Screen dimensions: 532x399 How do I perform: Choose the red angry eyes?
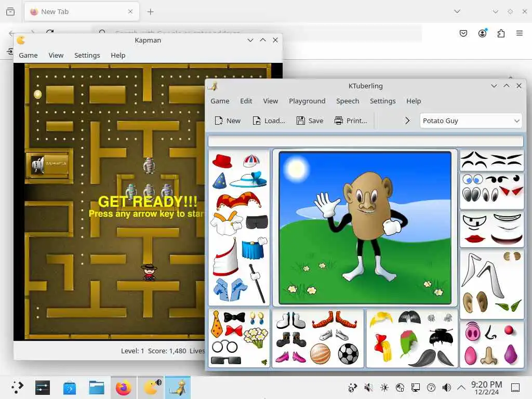(x=512, y=191)
